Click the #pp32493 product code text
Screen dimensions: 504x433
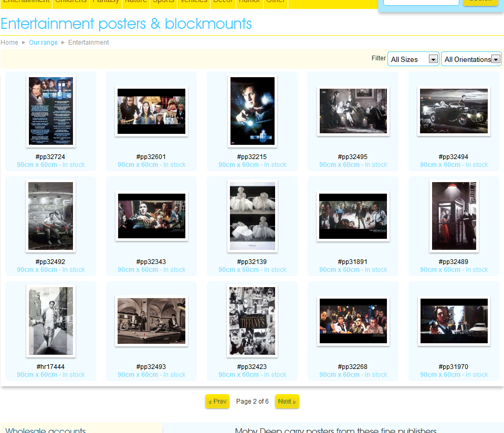[x=151, y=367]
